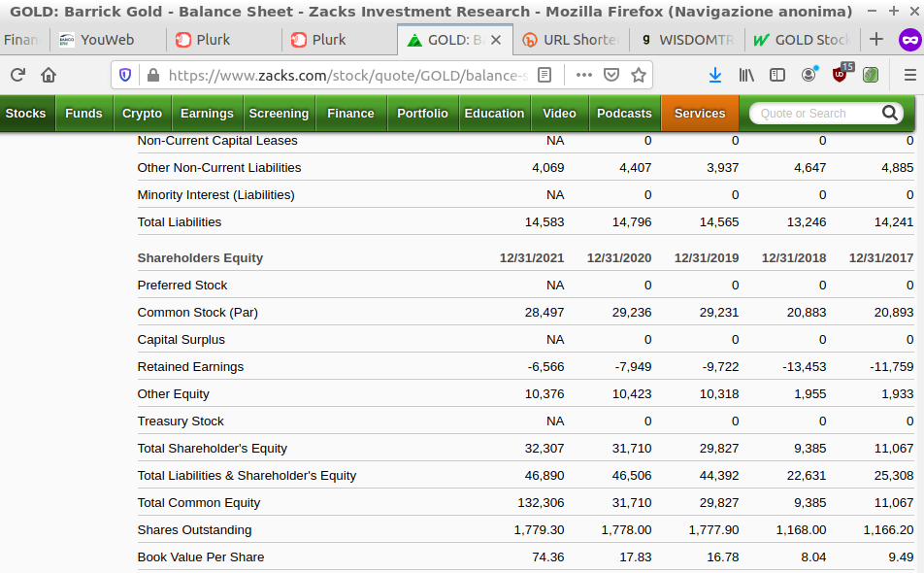The height and width of the screenshot is (573, 924).
Task: Switch to the second Plurk tab
Action: point(340,40)
